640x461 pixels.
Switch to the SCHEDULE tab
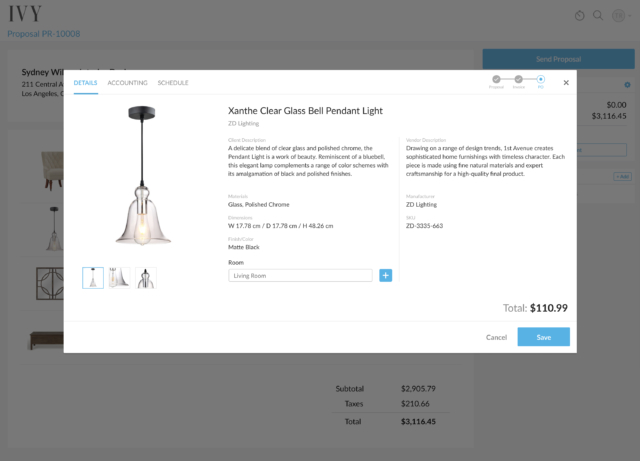click(173, 83)
